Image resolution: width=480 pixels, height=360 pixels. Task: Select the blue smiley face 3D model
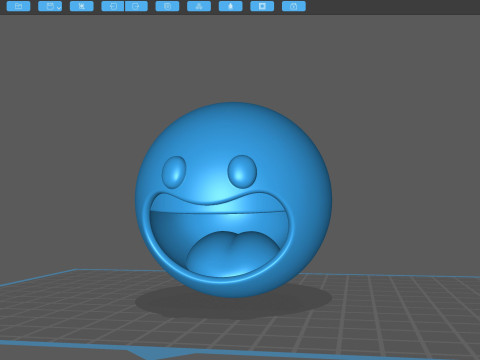[233, 200]
